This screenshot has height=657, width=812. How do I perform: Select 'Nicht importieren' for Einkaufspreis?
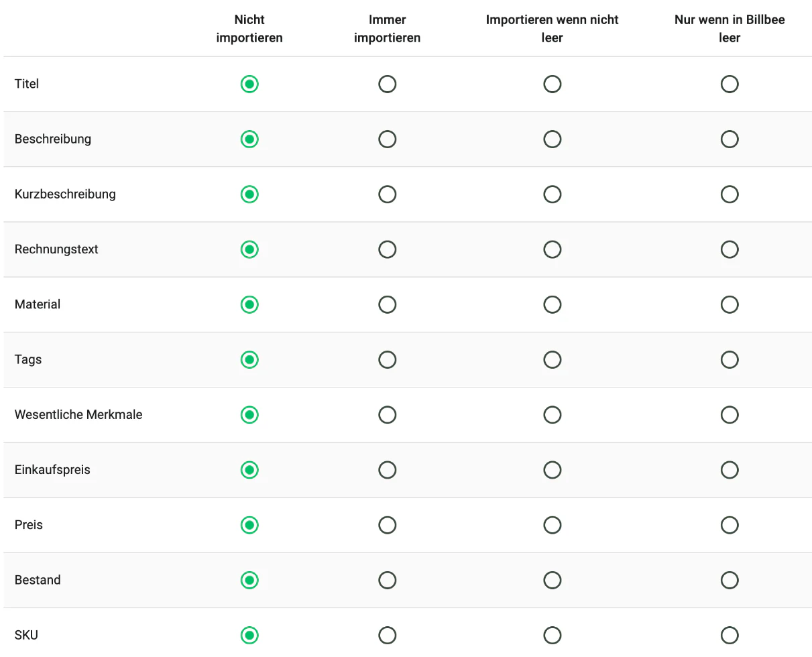[249, 470]
